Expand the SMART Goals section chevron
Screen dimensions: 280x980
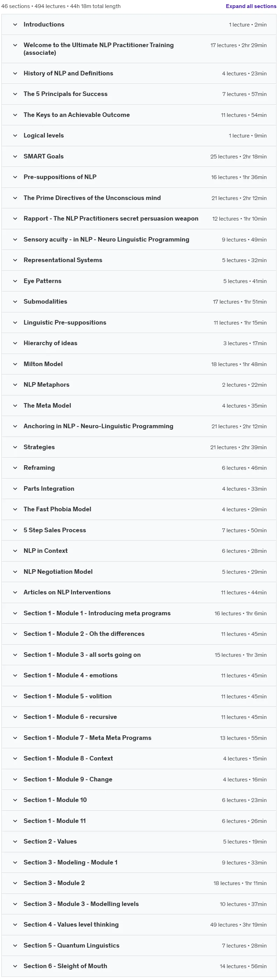[15, 156]
